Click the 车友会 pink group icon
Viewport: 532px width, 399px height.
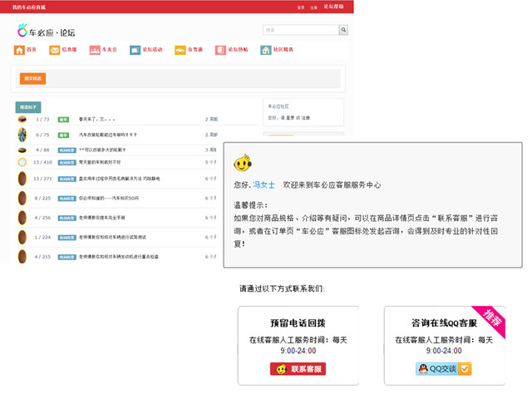95,50
